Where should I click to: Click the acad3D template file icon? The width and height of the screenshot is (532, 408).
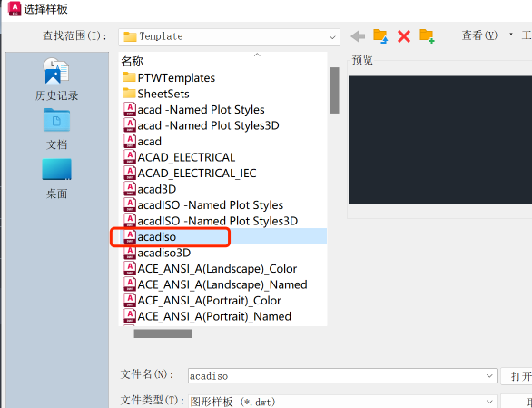click(x=129, y=189)
